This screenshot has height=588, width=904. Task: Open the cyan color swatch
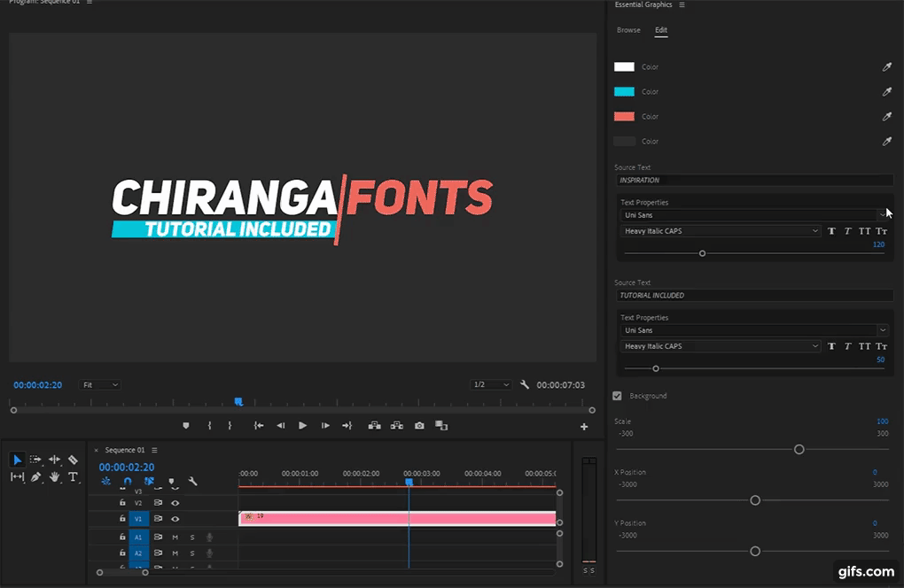pos(624,91)
